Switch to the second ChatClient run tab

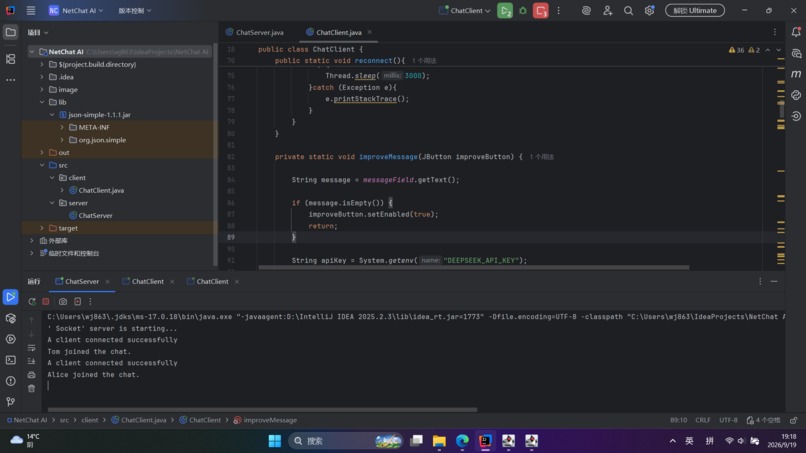point(208,281)
